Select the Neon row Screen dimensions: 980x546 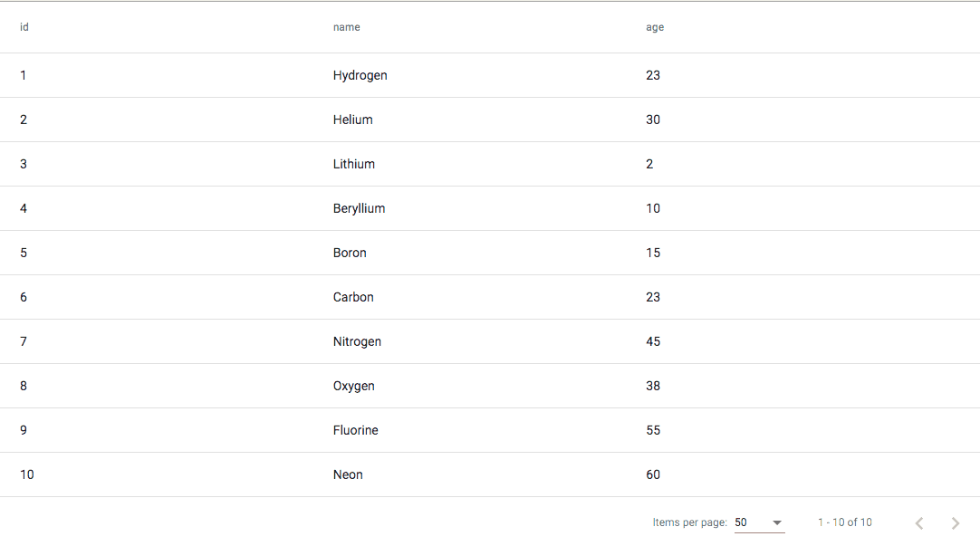coord(490,474)
